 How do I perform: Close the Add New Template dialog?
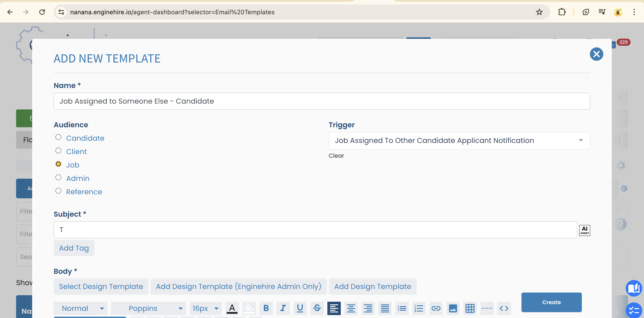pyautogui.click(x=596, y=54)
